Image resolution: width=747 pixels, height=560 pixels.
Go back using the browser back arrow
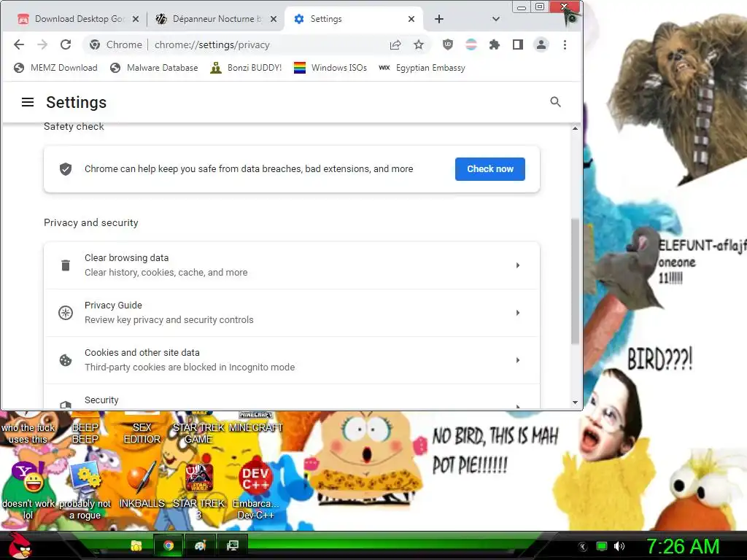click(x=19, y=44)
